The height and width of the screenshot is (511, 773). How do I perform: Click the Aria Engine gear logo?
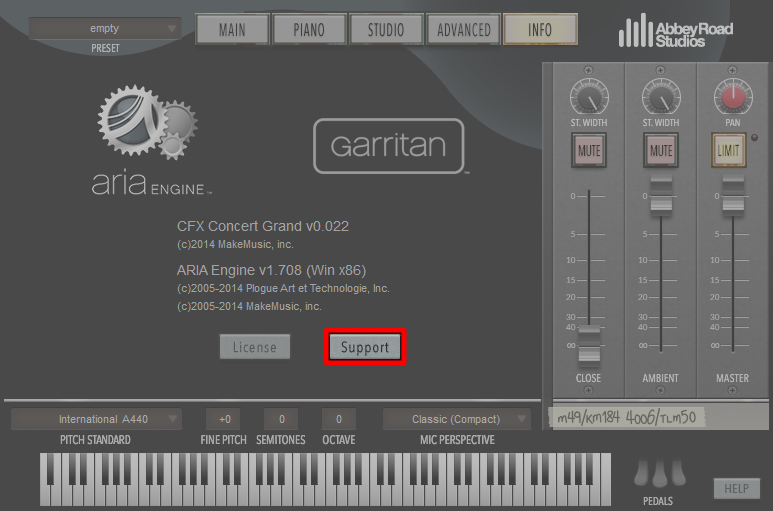147,123
